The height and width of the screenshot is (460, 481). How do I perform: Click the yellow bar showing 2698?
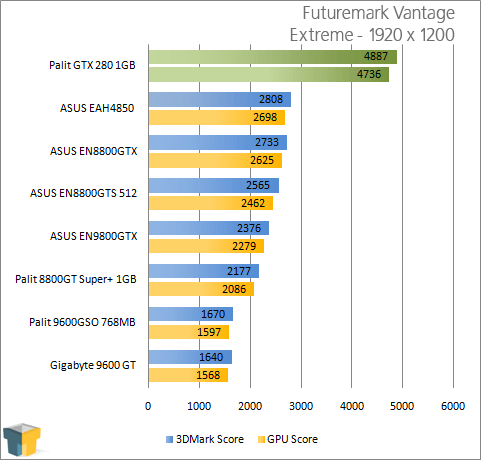click(217, 117)
